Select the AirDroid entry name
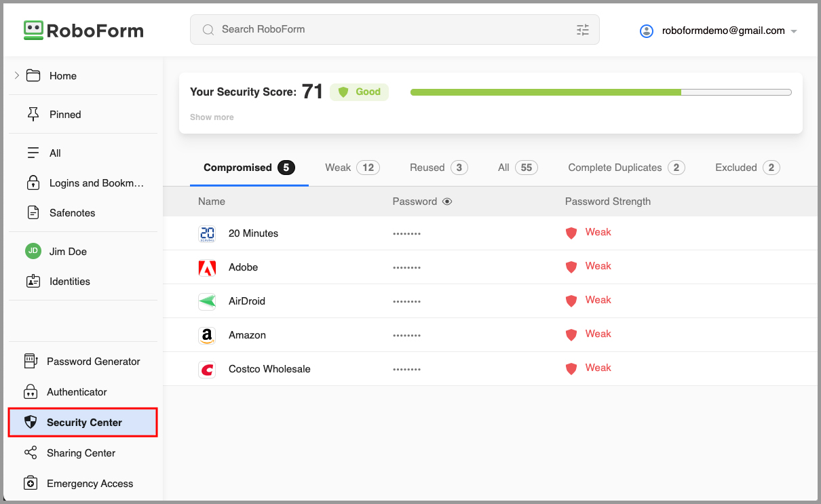Image resolution: width=821 pixels, height=504 pixels. 247,301
